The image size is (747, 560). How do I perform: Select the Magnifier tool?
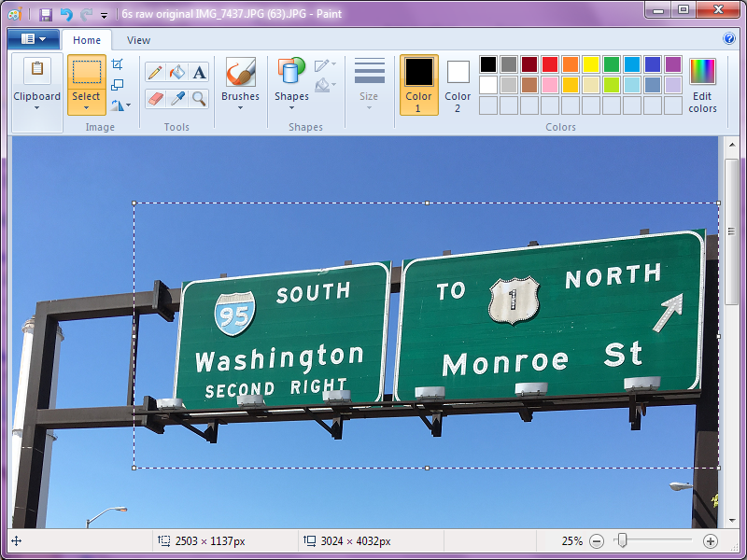[x=199, y=99]
